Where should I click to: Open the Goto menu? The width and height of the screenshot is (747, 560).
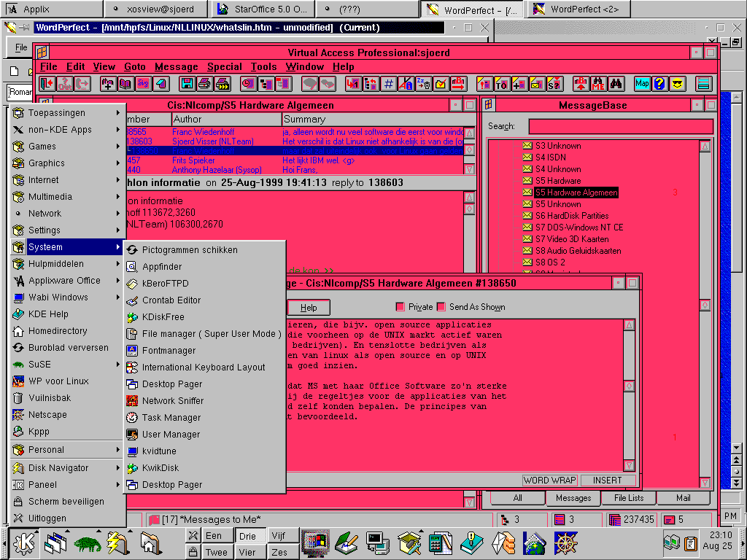[135, 66]
